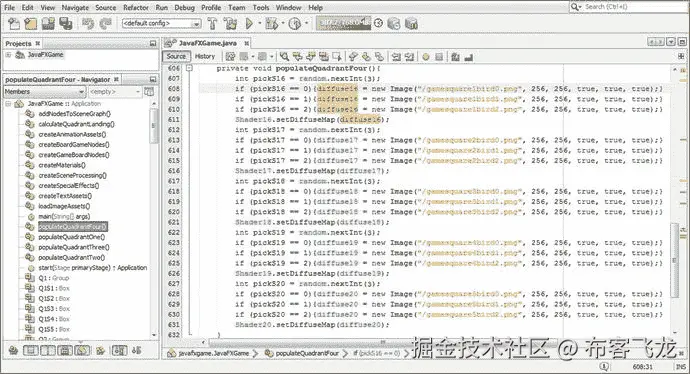The height and width of the screenshot is (374, 690).
Task: Toggle highlight search in editor toolbar
Action: click(x=324, y=56)
